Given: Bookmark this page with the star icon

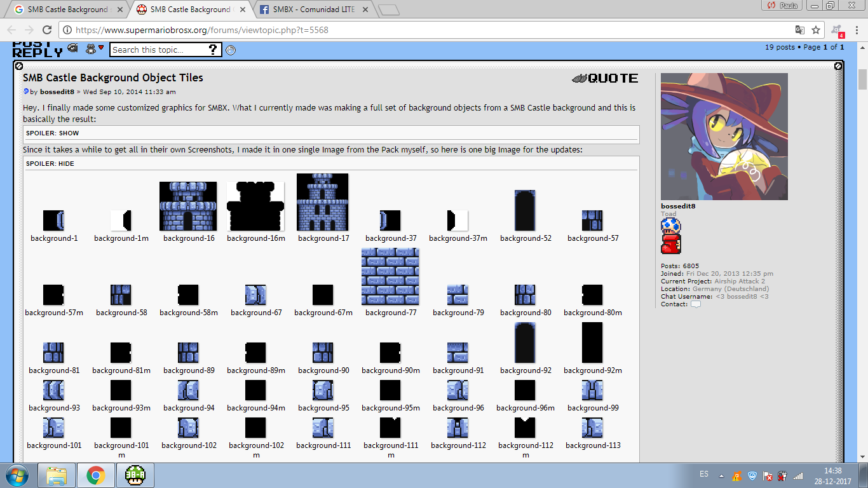Looking at the screenshot, I should coord(816,30).
